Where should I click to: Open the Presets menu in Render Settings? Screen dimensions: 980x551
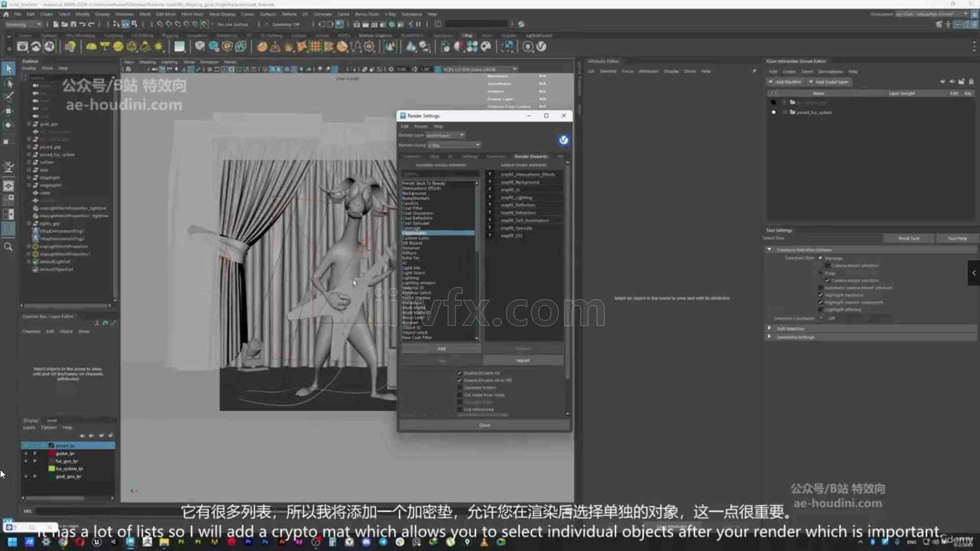pyautogui.click(x=421, y=126)
